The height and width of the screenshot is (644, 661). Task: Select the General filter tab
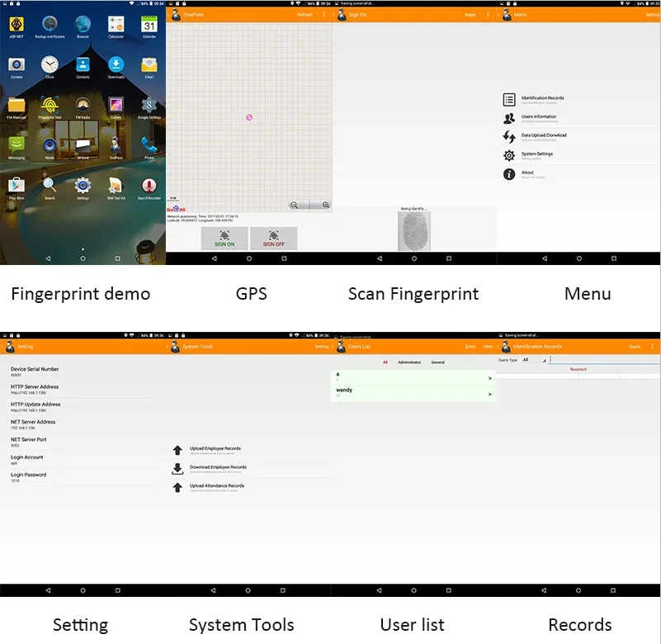click(437, 362)
